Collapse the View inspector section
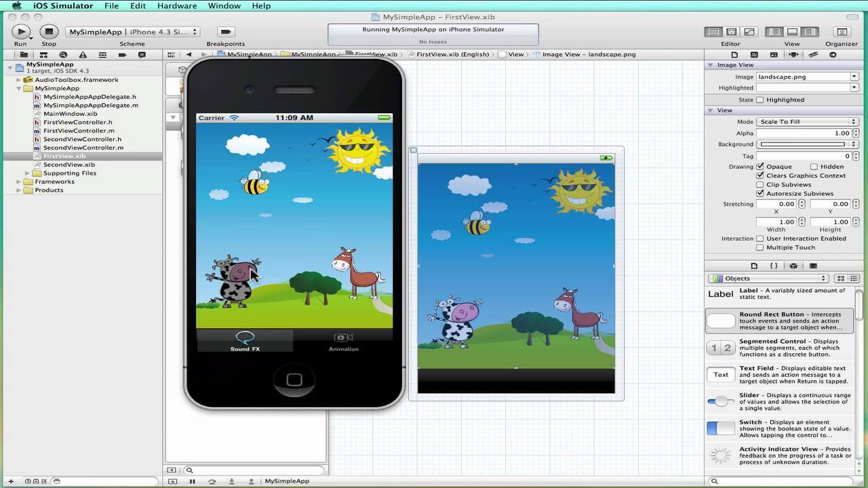868x488 pixels. (711, 110)
